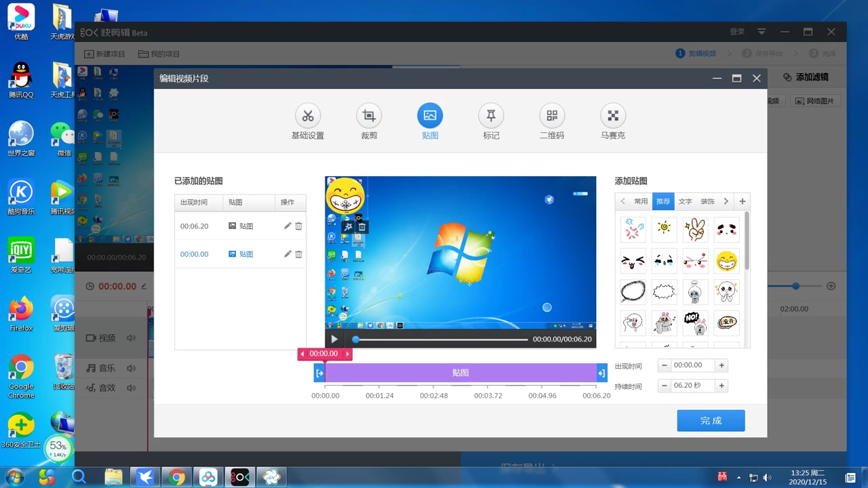Edit the 00:06.20 sticker with the pencil
Viewport: 868px width, 488px height.
point(288,226)
